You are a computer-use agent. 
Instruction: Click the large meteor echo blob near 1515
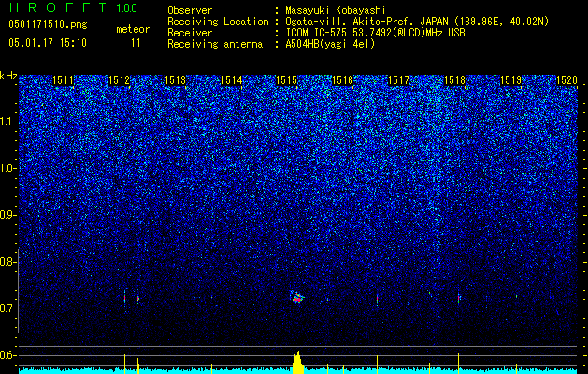[x=297, y=296]
